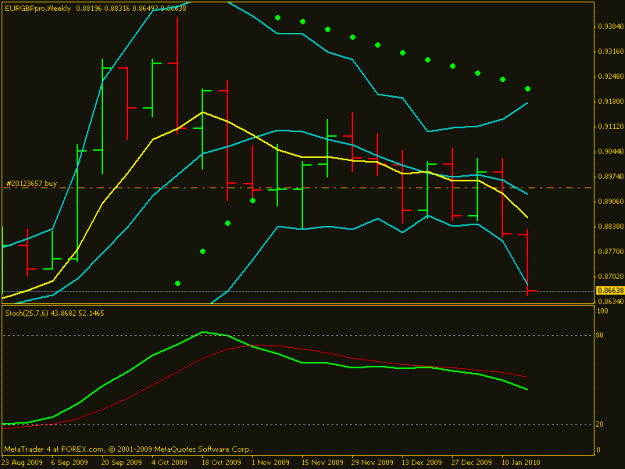Screen dimensions: 625x469
Task: Click the 100 level on the Stochastic scale
Action: click(602, 311)
